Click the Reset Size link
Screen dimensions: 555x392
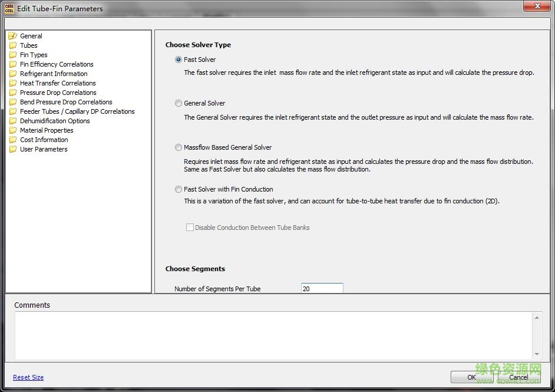pyautogui.click(x=28, y=377)
